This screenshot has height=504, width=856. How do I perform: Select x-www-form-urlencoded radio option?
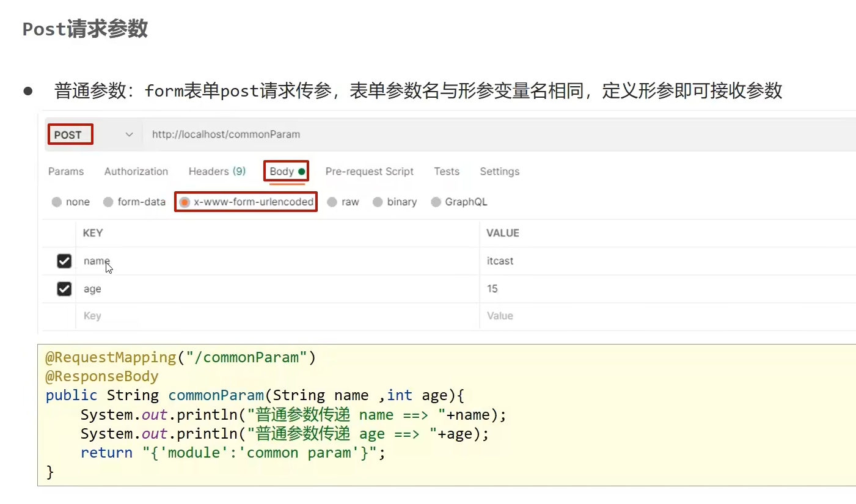(185, 202)
